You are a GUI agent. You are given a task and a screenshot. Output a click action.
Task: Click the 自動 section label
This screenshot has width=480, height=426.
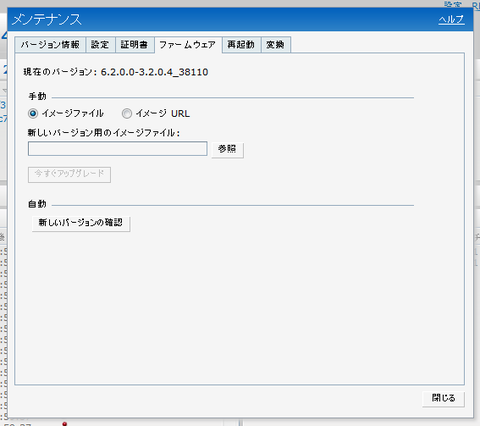(37, 204)
